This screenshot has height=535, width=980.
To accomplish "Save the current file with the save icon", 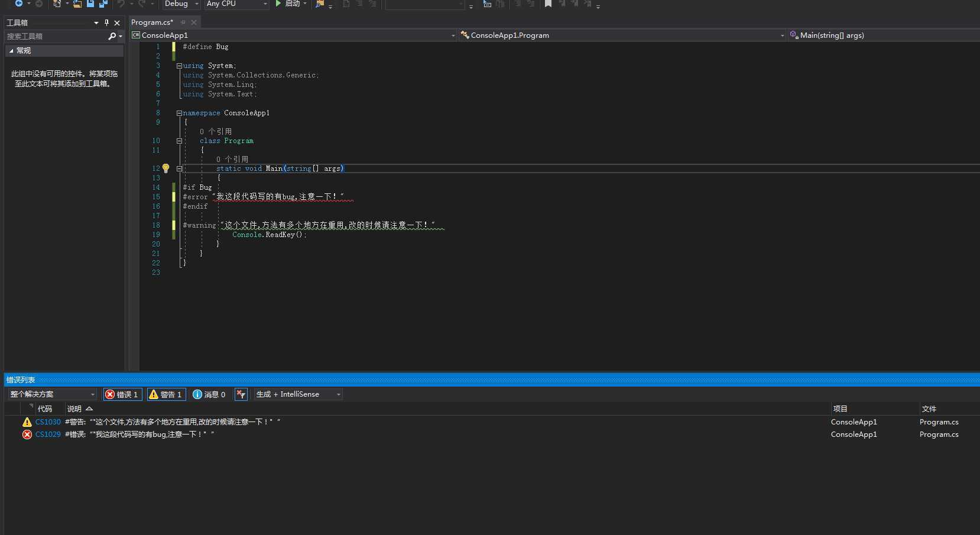I will pos(90,4).
